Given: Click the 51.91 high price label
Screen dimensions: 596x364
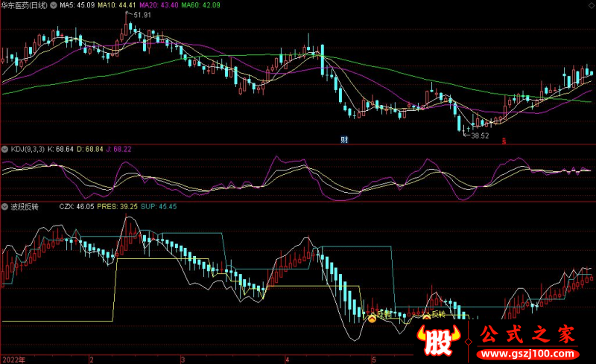Looking at the screenshot, I should 142,15.
